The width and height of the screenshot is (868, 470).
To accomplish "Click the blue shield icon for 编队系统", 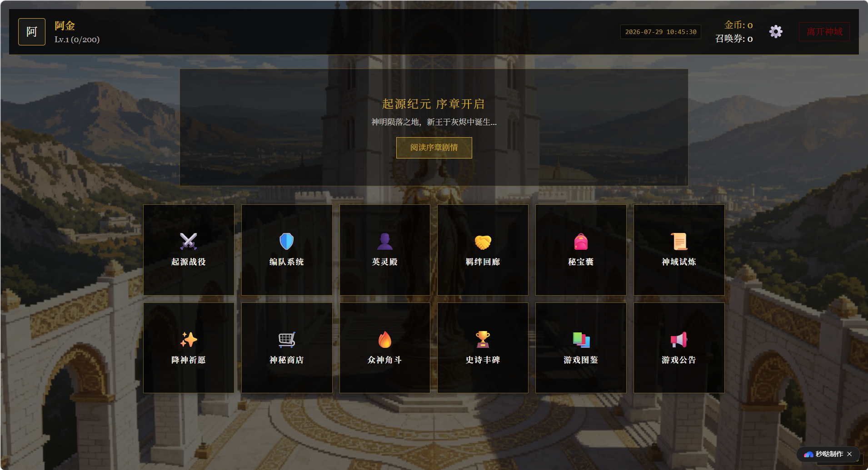I will 286,242.
